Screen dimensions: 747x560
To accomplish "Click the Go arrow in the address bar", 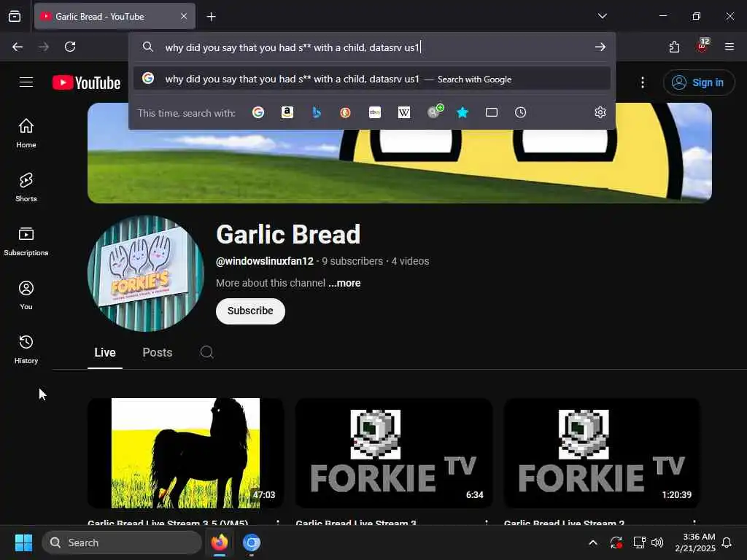I will pyautogui.click(x=600, y=47).
